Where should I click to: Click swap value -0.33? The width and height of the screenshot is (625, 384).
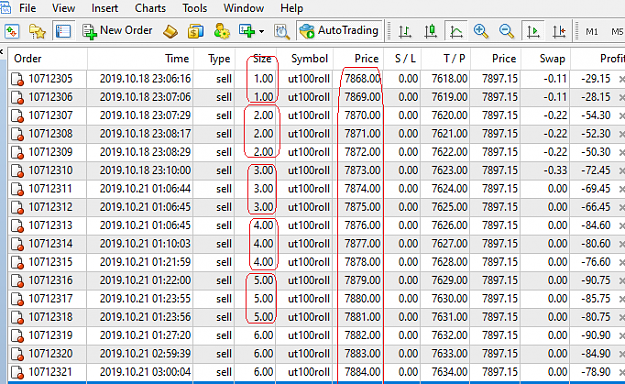[555, 170]
